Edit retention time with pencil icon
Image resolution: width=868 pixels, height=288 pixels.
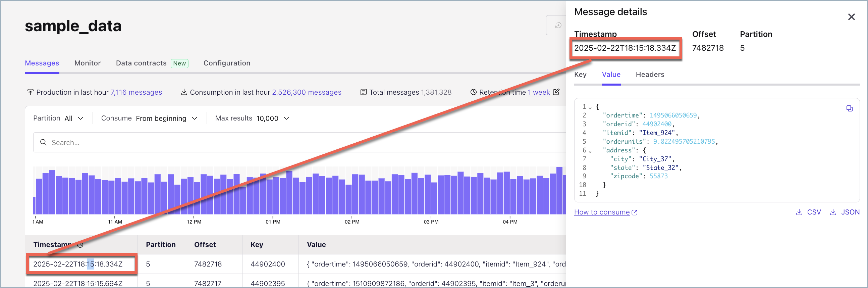click(x=556, y=92)
